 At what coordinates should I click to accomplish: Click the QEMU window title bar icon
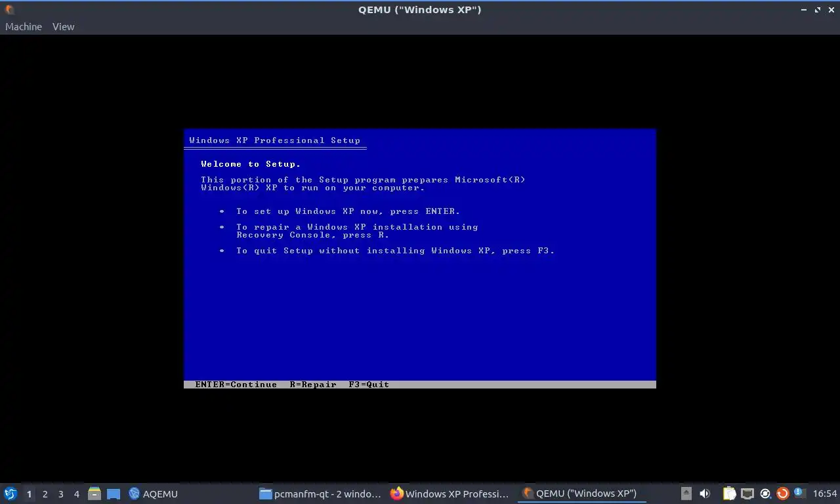click(x=9, y=9)
